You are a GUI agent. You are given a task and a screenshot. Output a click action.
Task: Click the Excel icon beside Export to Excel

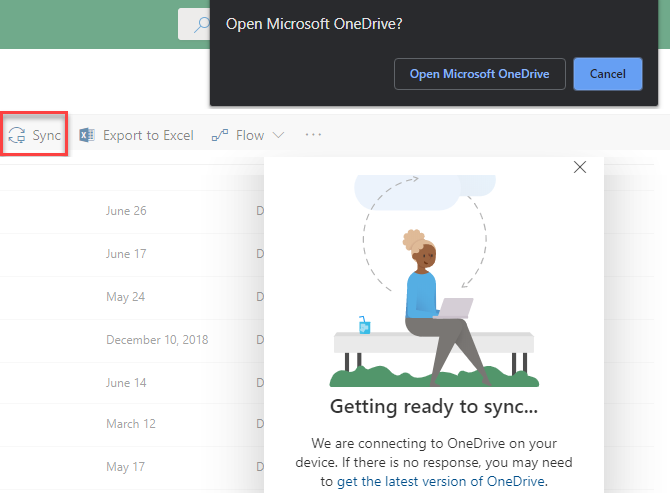(87, 135)
